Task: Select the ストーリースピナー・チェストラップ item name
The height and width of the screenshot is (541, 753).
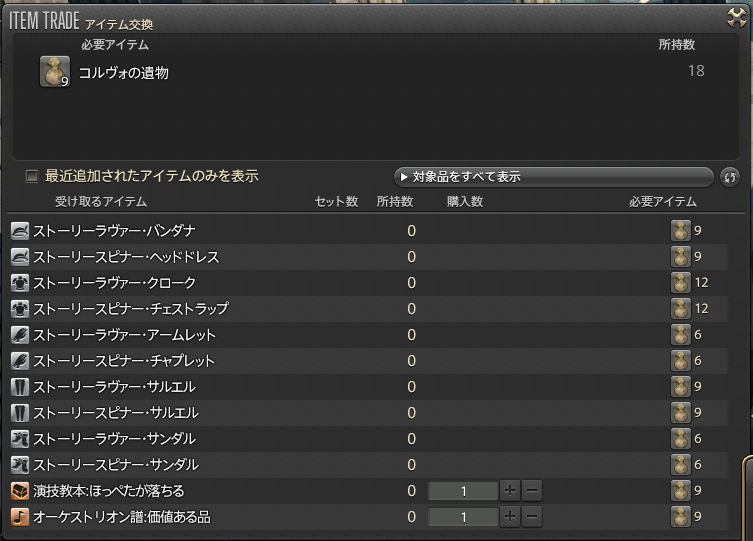Action: pos(131,309)
